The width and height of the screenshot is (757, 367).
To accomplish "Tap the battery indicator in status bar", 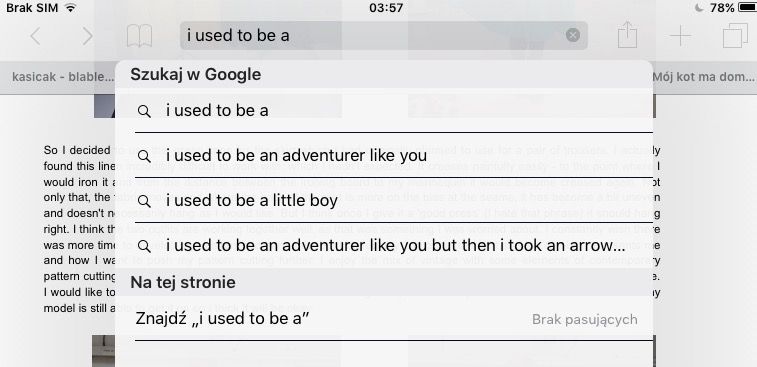I will (x=745, y=8).
